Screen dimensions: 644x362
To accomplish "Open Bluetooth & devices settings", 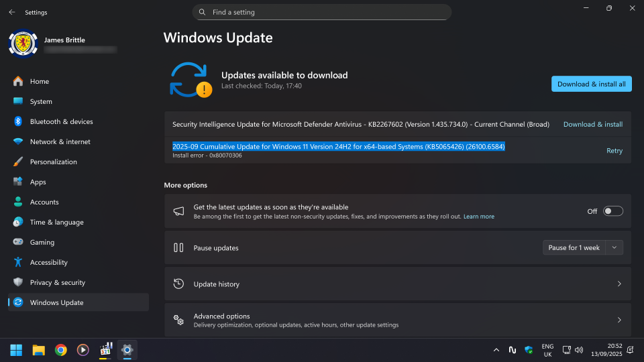I will point(78,121).
